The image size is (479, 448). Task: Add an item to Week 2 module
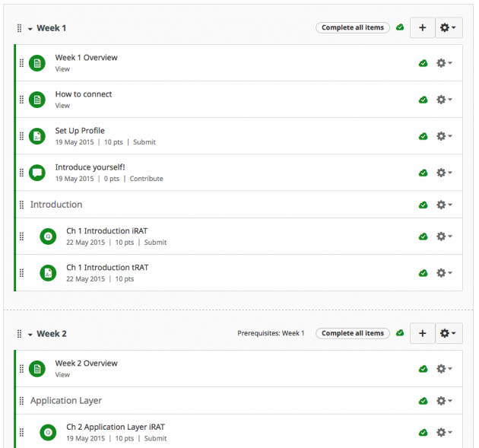tap(423, 333)
